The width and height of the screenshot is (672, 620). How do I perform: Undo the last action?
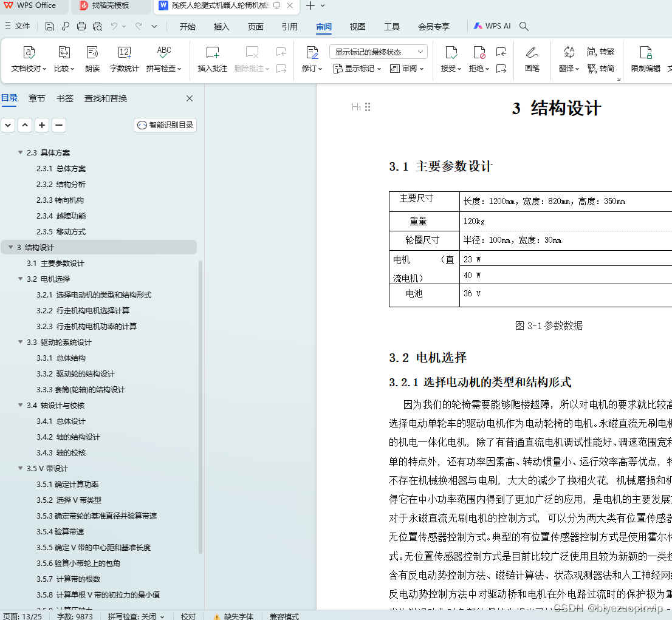coord(114,27)
